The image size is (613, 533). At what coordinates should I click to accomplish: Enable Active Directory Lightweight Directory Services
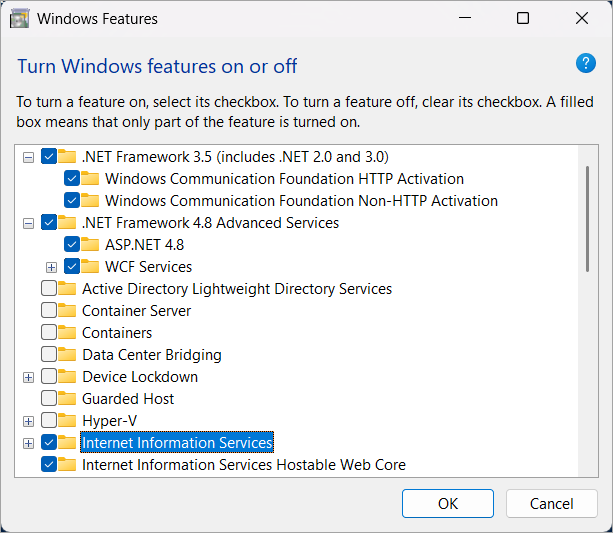[x=49, y=289]
